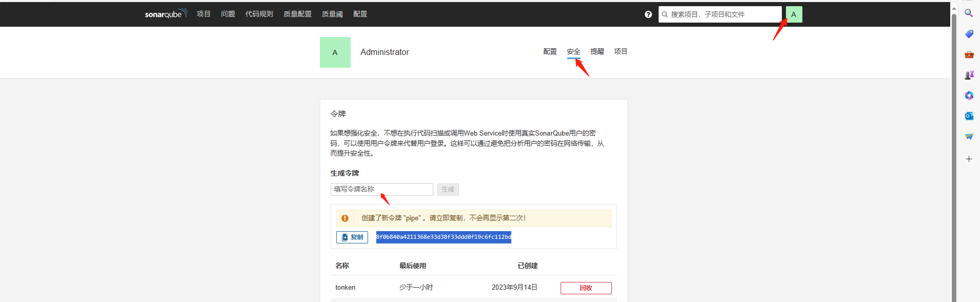Switch to the 提醒 account tab
This screenshot has width=980, height=302.
tap(597, 51)
